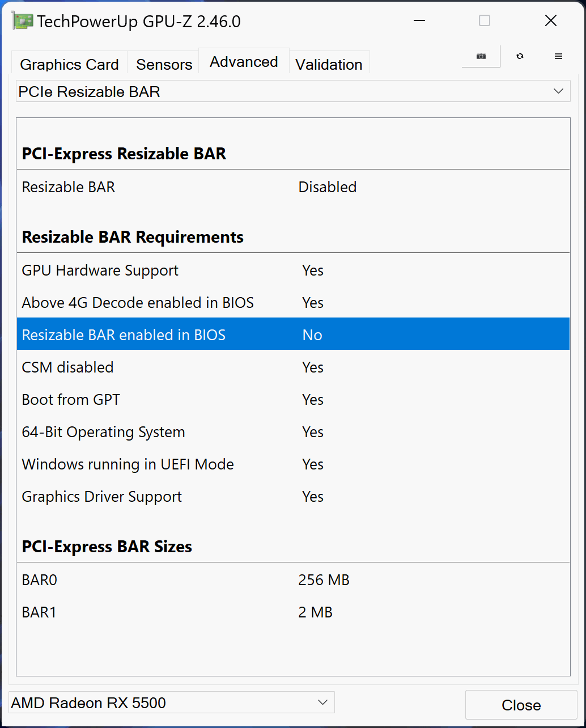Capture a screenshot with the camera icon

coord(481,56)
